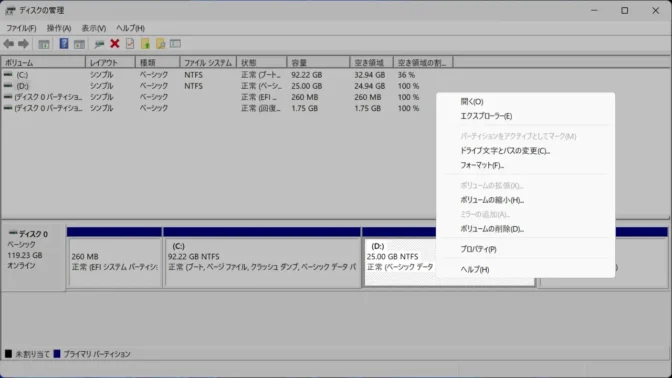This screenshot has width=672, height=378.
Task: Open the ヘルプ(H) menu in menu bar
Action: (130, 28)
